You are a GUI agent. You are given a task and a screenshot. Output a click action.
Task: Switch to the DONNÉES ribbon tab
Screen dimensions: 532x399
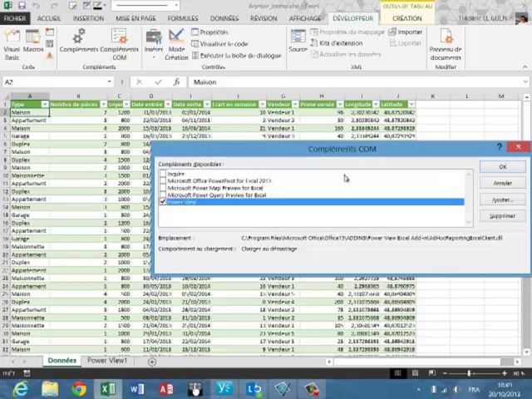(224, 18)
